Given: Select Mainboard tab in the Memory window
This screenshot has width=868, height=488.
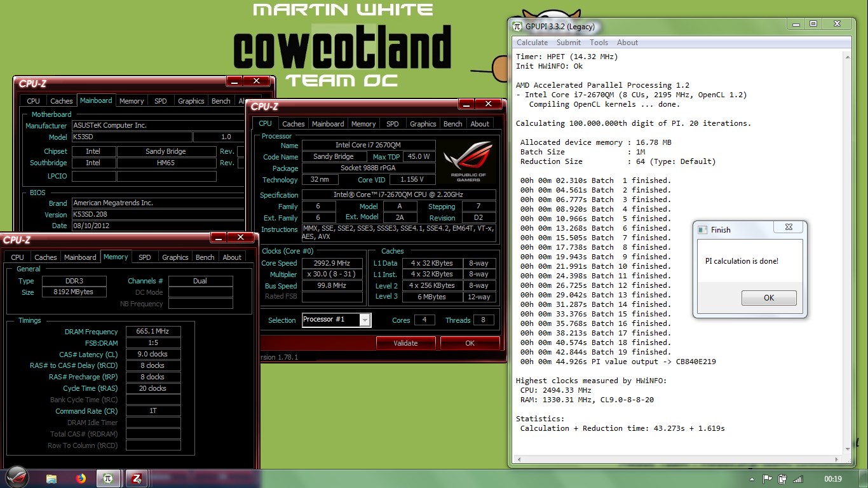Looking at the screenshot, I should [80, 257].
